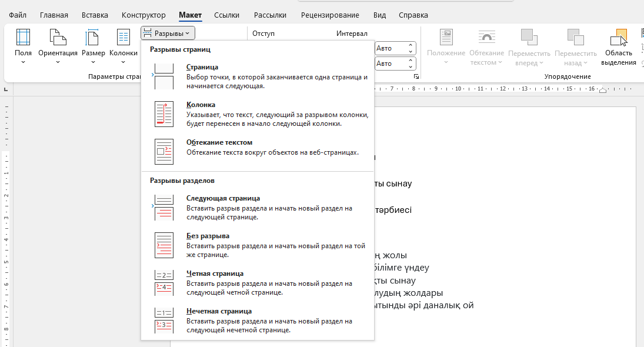Screen dimensions: 644x347
Task: Click document text 'білімге үндеу'
Action: [402, 268]
